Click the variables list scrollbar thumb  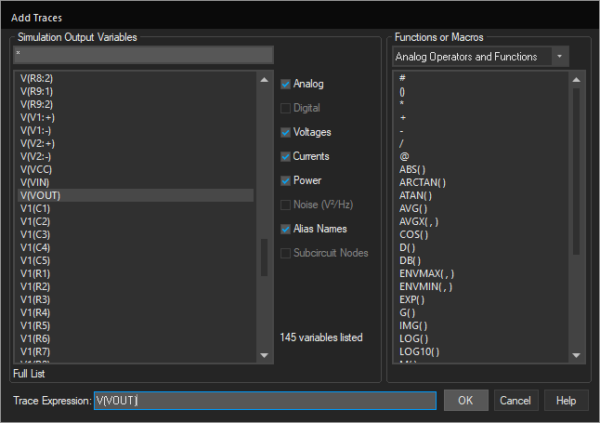click(264, 257)
